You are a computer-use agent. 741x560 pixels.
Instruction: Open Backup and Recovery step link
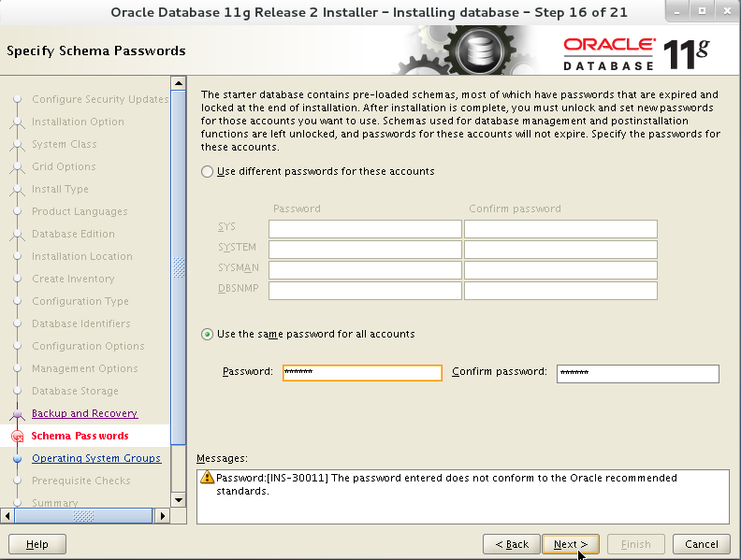point(84,413)
